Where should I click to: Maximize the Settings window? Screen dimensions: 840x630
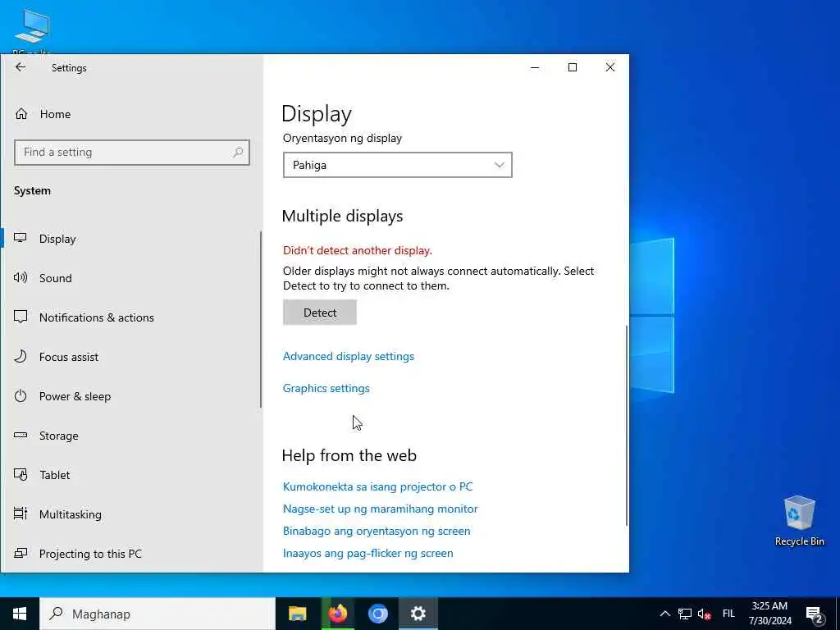(x=573, y=67)
